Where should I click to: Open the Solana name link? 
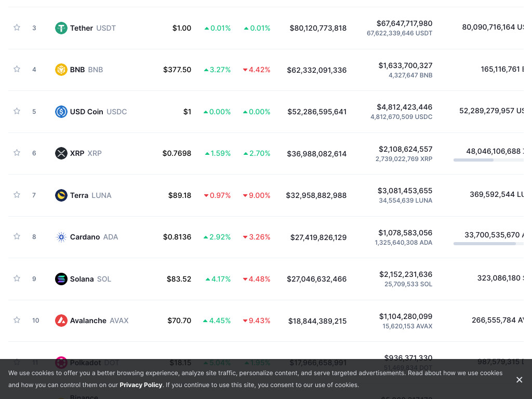tap(82, 279)
